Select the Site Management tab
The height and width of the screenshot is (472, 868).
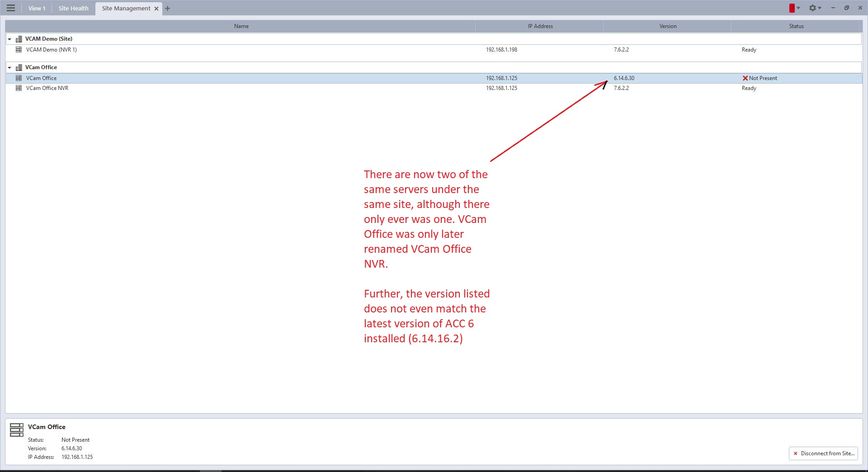click(126, 8)
